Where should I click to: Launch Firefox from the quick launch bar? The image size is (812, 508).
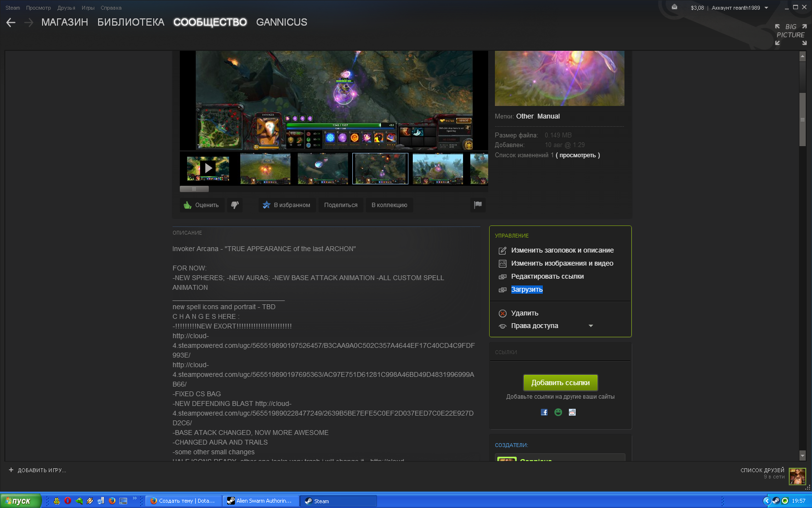(112, 501)
